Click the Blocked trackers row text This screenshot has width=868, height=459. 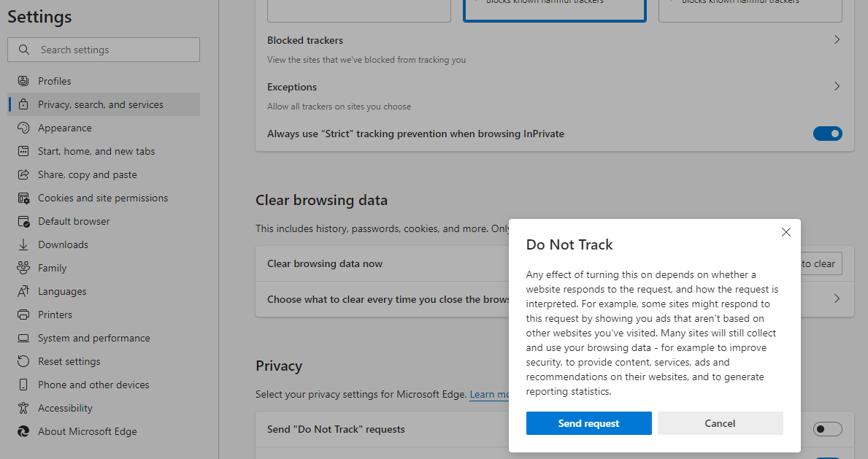click(x=305, y=40)
